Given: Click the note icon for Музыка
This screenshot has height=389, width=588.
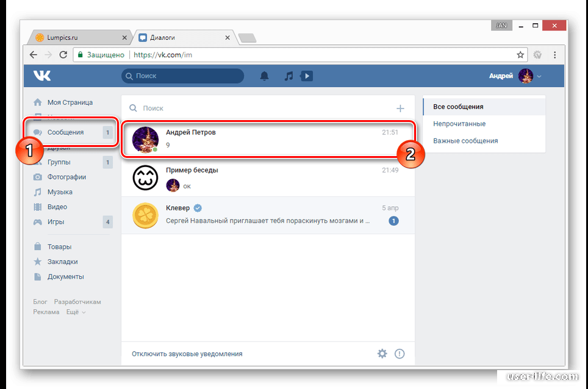Looking at the screenshot, I should (x=37, y=192).
